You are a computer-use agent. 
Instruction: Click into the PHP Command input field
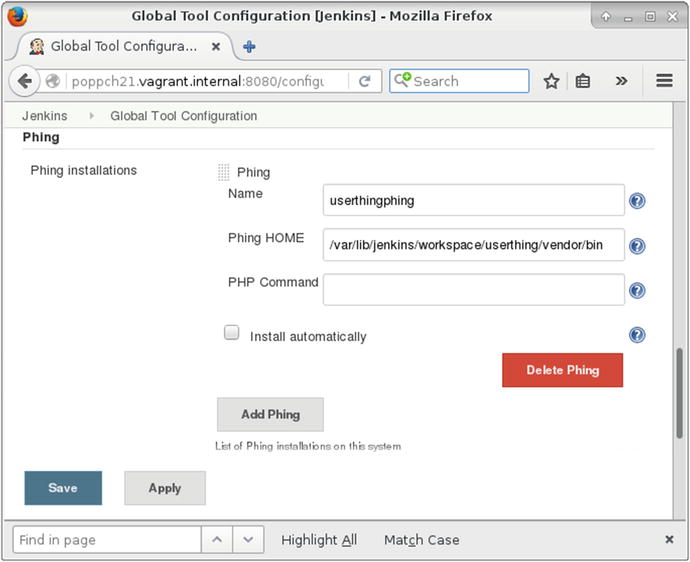473,290
